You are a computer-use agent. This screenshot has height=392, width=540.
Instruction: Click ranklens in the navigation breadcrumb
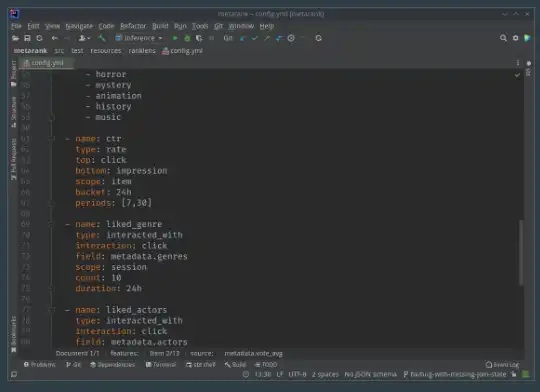click(x=142, y=51)
